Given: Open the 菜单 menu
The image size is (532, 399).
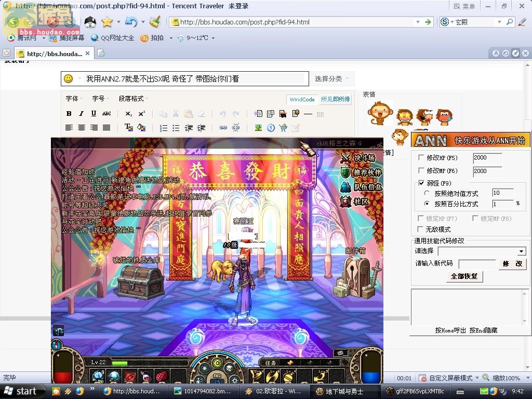Looking at the screenshot, I should coord(464,6).
